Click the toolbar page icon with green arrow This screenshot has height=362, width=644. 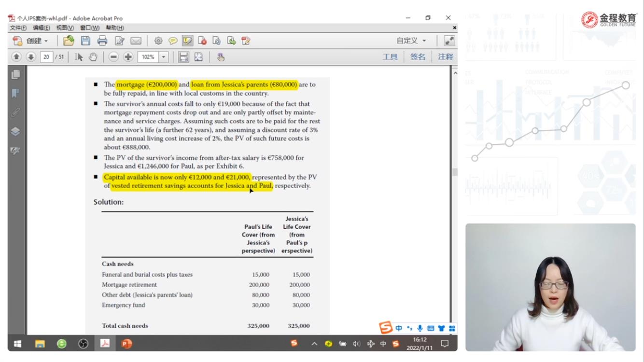click(x=231, y=41)
